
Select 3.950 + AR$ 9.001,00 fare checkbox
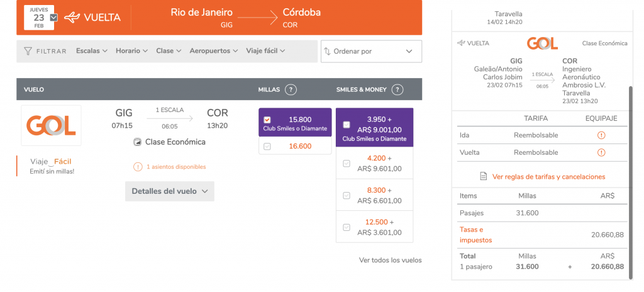click(x=347, y=125)
